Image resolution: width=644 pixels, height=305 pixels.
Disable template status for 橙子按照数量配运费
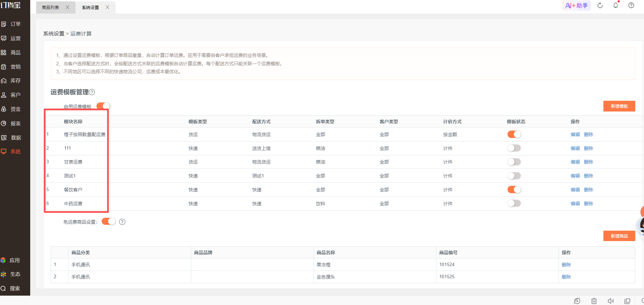(x=514, y=134)
